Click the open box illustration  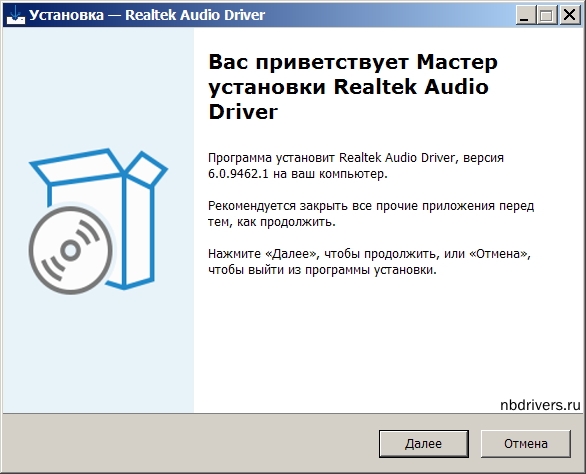tap(98, 219)
